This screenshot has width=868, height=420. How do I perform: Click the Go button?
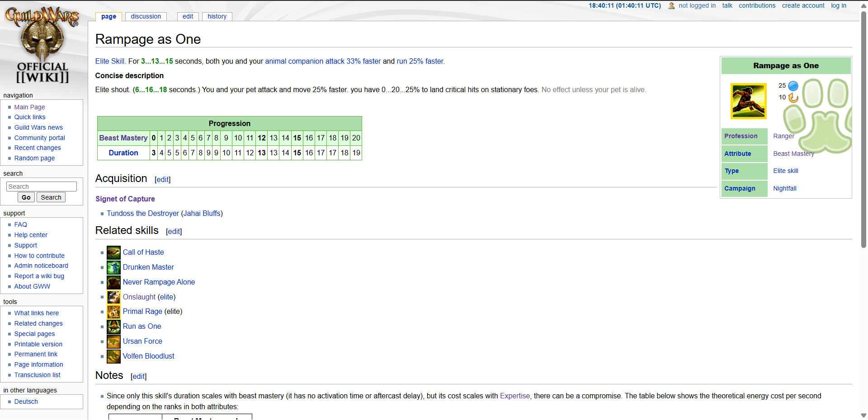click(26, 197)
